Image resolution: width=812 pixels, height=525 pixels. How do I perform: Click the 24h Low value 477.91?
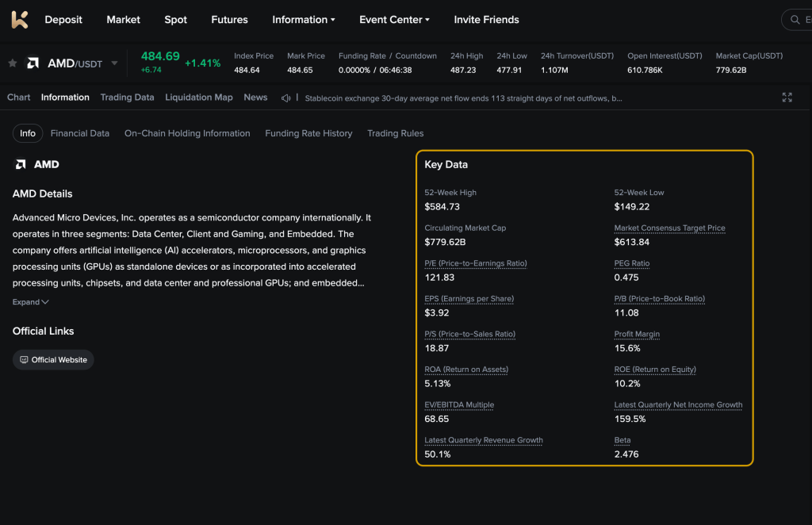tap(509, 70)
